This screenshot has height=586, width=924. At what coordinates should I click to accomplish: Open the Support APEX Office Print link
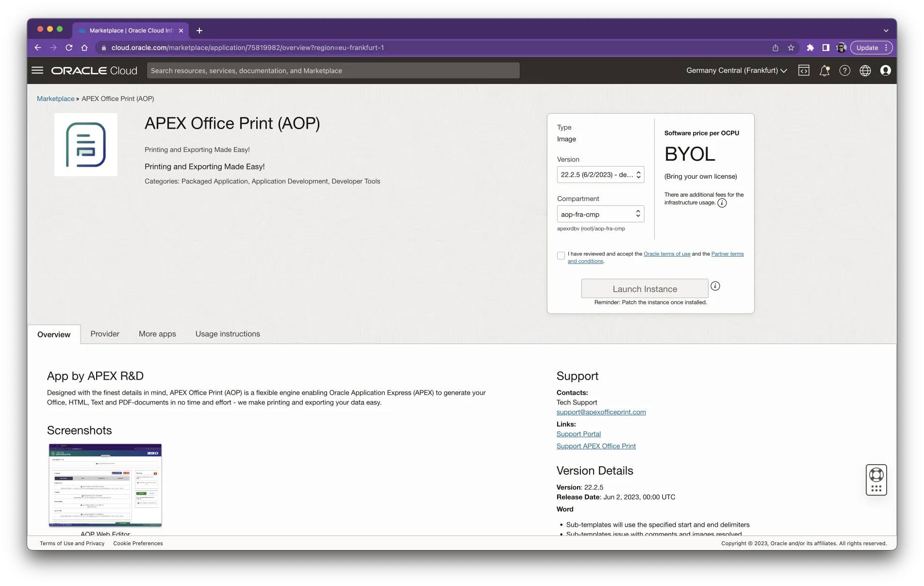pyautogui.click(x=596, y=446)
